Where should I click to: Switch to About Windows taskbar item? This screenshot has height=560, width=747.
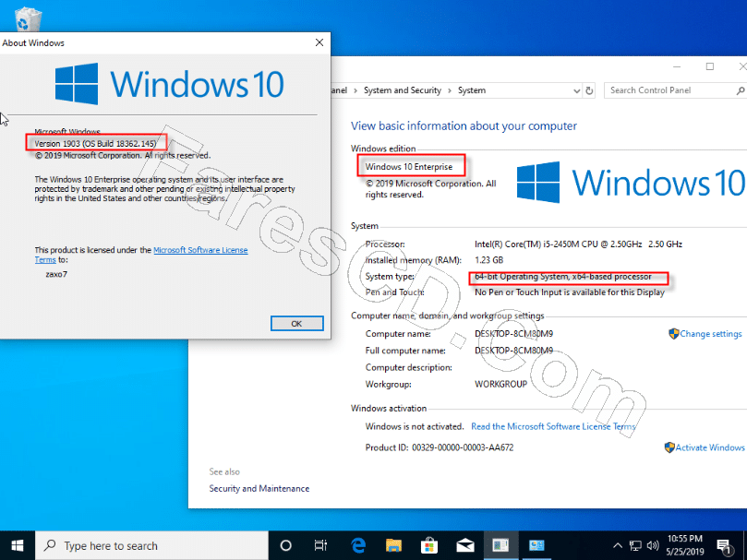pos(500,546)
